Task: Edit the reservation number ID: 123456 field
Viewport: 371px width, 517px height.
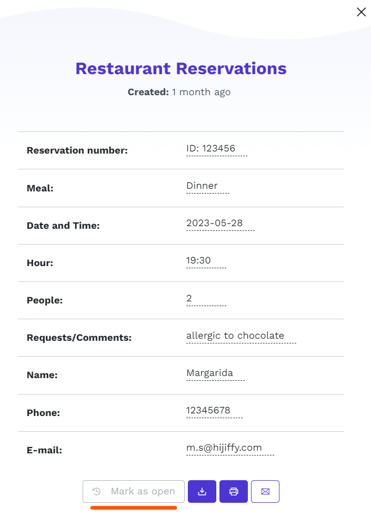Action: coord(217,149)
